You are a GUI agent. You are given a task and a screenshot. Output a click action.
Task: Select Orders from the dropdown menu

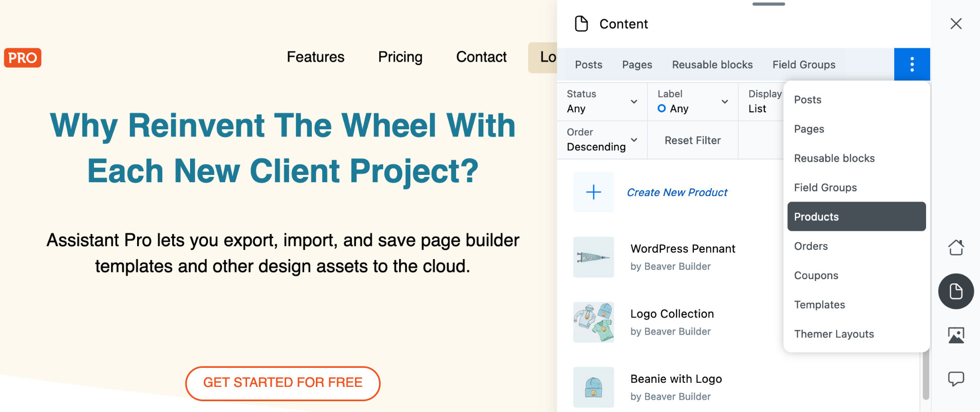[811, 246]
